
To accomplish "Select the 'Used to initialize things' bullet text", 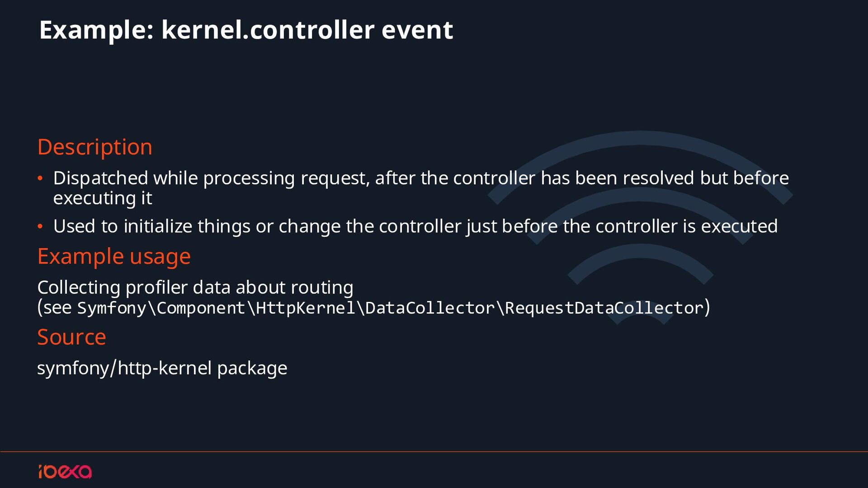I will click(x=415, y=226).
